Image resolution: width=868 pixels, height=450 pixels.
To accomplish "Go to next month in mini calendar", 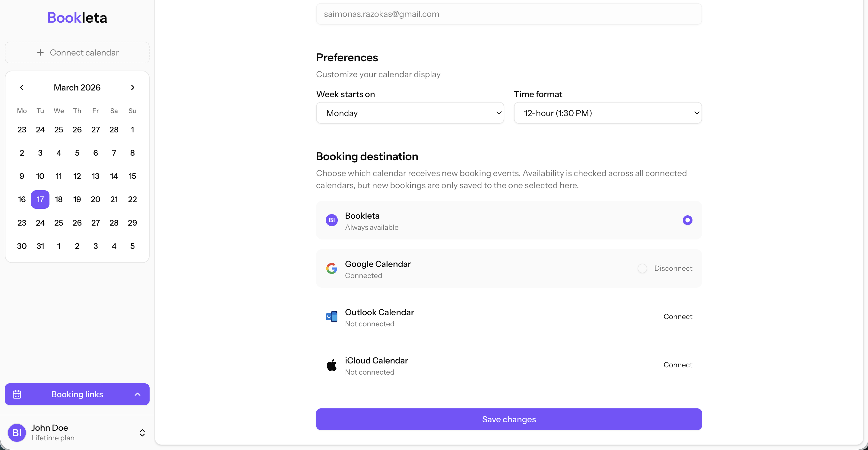I will (132, 88).
